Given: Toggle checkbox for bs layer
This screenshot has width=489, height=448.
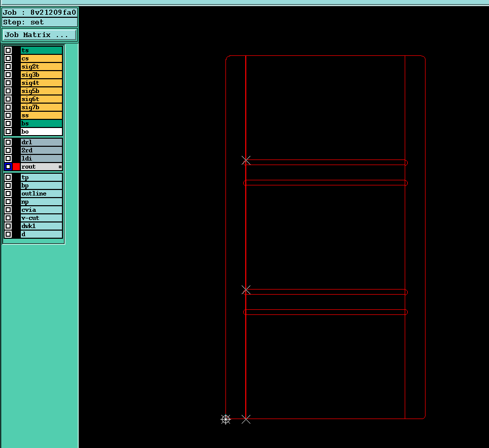Looking at the screenshot, I should click(x=8, y=123).
